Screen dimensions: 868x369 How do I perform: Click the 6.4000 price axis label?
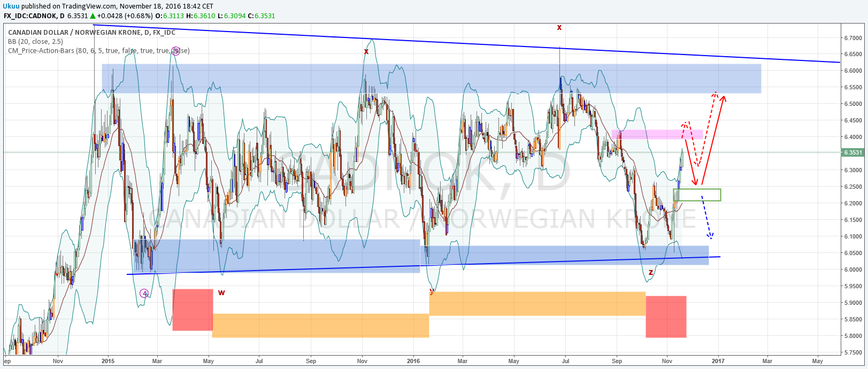[x=853, y=137]
